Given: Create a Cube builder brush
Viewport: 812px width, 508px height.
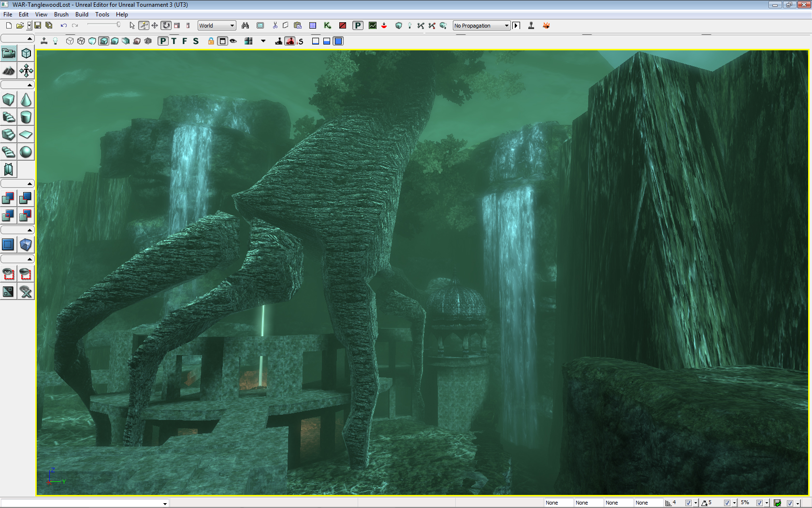Looking at the screenshot, I should (x=9, y=100).
